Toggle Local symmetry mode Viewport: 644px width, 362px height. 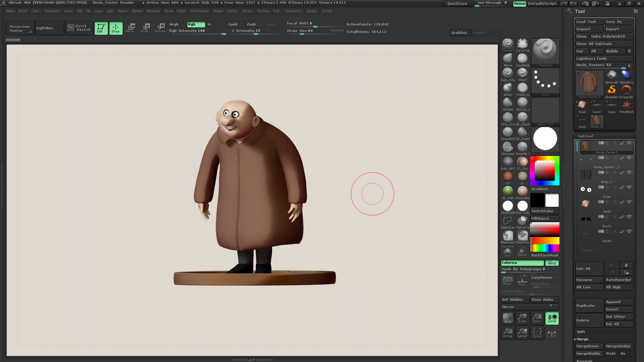(x=552, y=318)
